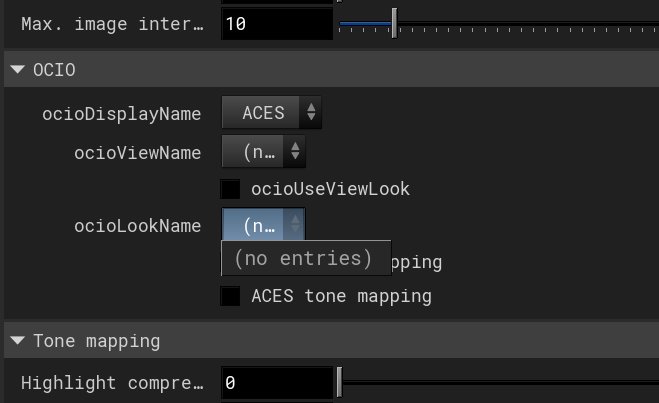
Task: Toggle the ACES tone mapping checkbox
Action: 231,296
